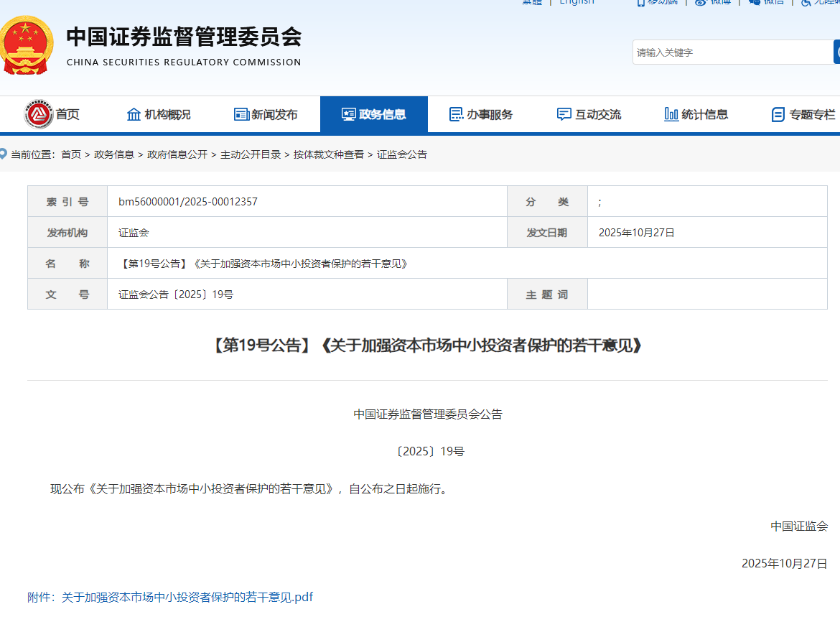Click 政府信息公开 in the breadcrumb
The width and height of the screenshot is (840, 622).
point(177,154)
